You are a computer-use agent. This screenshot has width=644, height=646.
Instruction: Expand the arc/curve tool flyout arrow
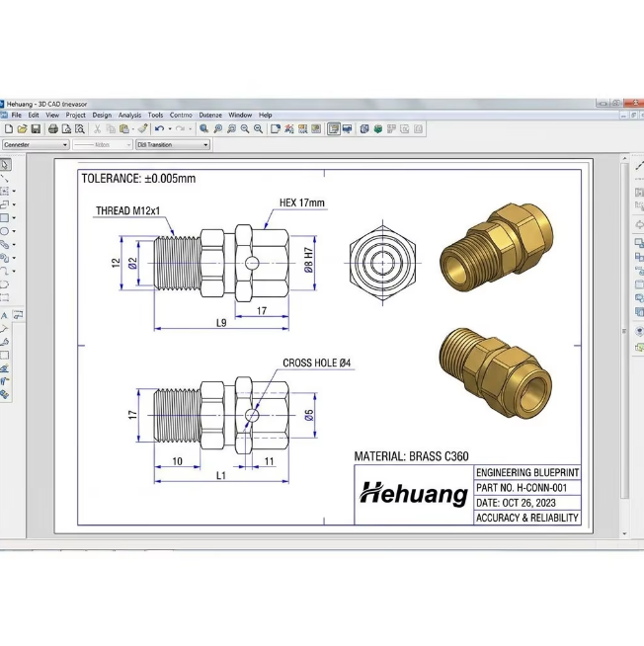(14, 271)
